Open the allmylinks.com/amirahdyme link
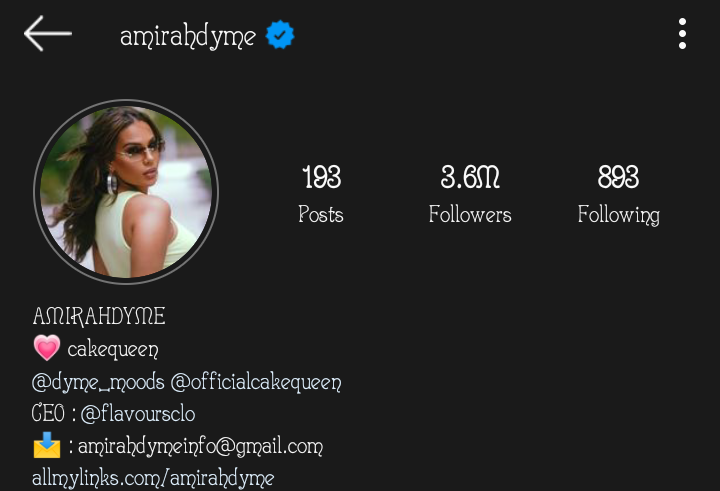 (x=153, y=478)
